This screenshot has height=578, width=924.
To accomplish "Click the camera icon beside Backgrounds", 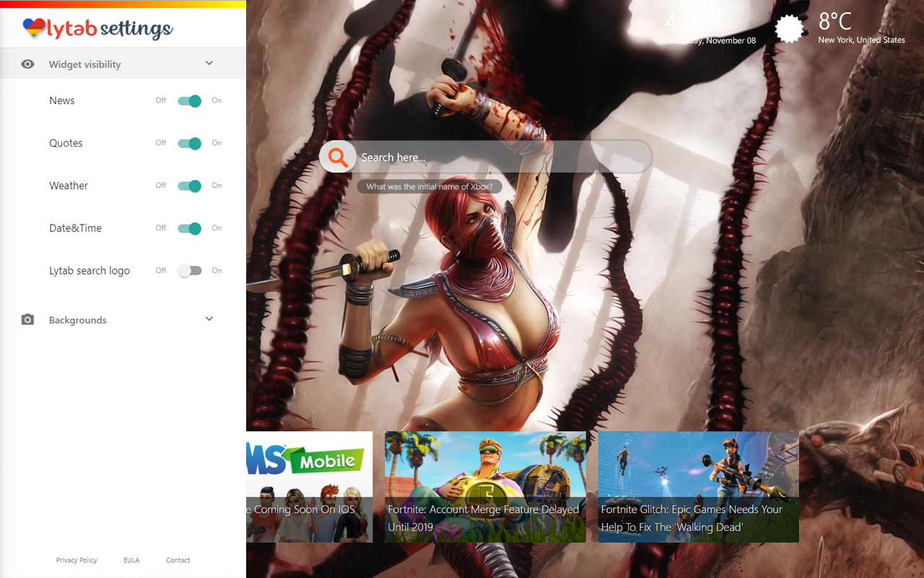I will pos(28,319).
